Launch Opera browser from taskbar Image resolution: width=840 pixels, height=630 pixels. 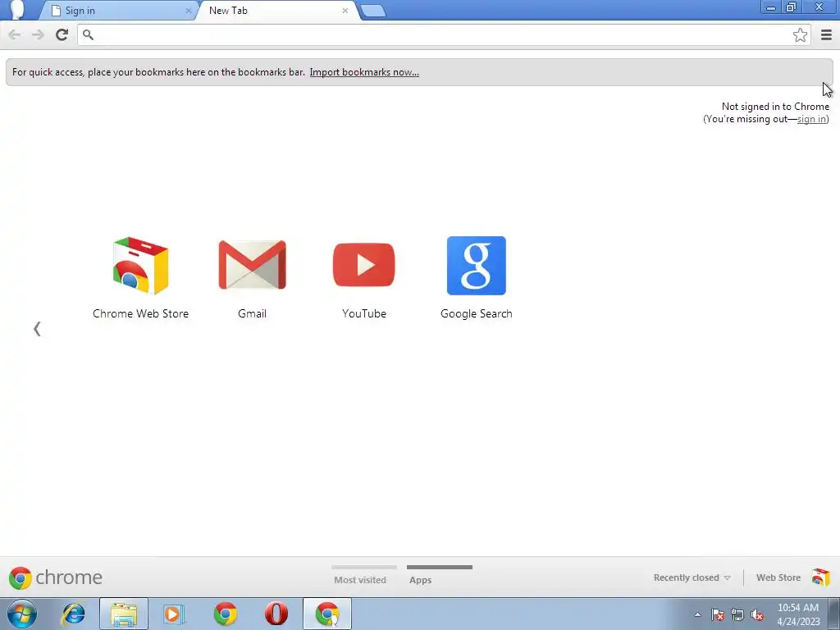coord(276,614)
